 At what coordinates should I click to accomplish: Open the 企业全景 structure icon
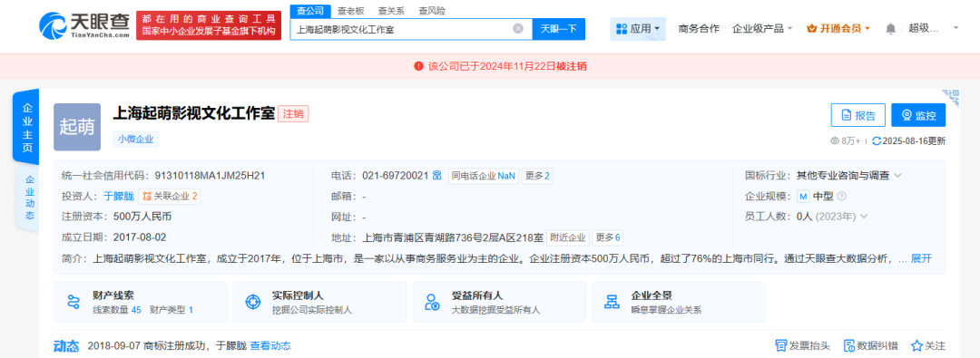(612, 303)
